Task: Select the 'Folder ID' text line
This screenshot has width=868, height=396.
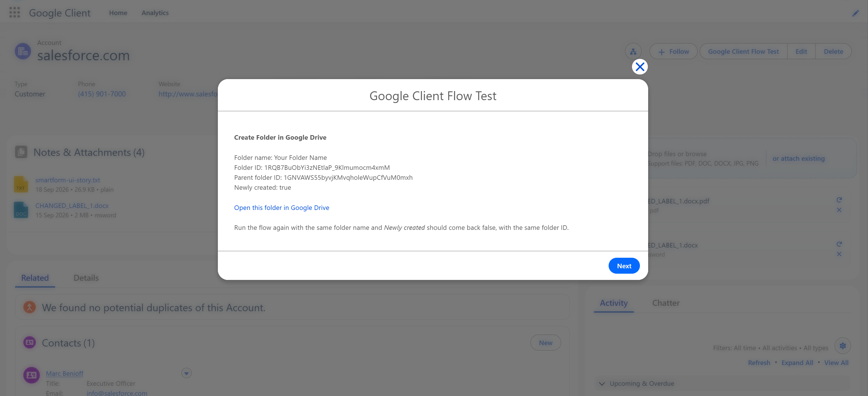Action: (x=312, y=168)
